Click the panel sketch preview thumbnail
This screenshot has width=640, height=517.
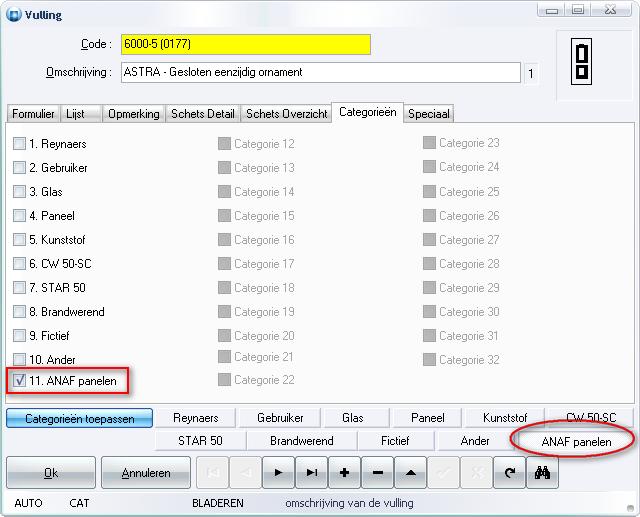click(581, 62)
